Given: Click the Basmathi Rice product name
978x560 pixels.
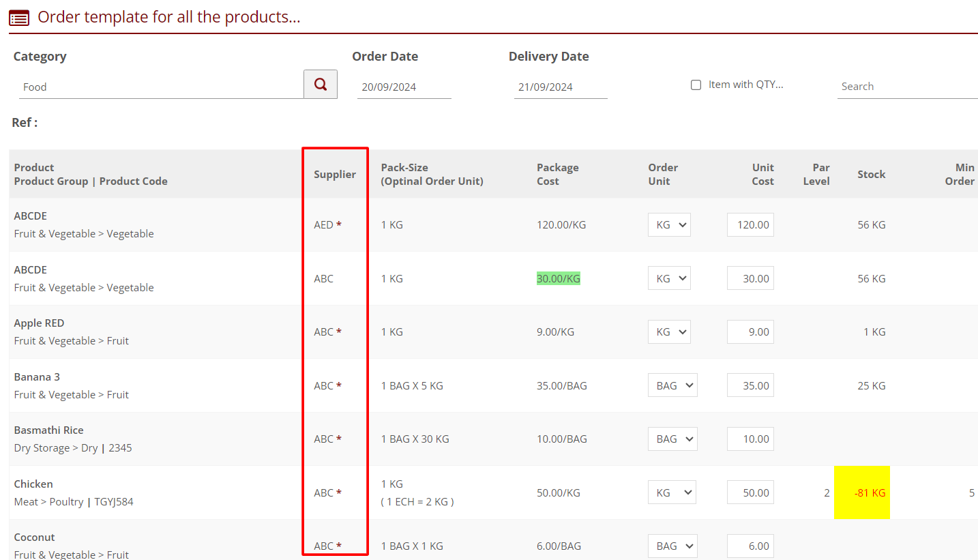Looking at the screenshot, I should 48,430.
